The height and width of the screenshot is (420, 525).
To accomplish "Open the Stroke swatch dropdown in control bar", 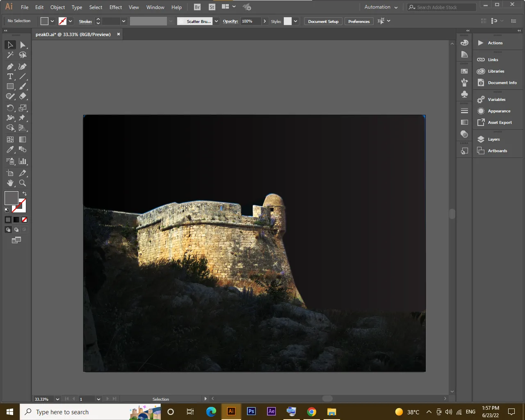I will [71, 21].
